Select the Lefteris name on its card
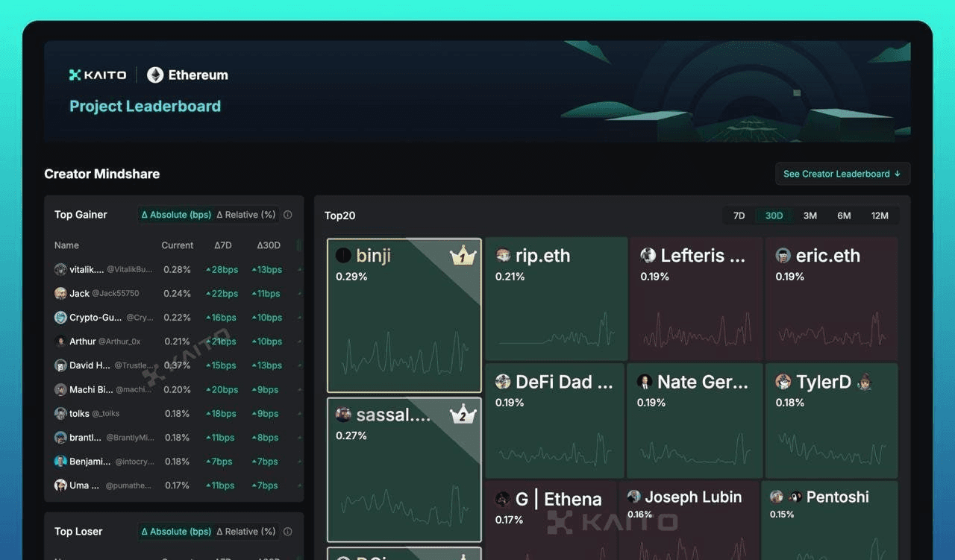The height and width of the screenshot is (560, 955). pos(703,256)
